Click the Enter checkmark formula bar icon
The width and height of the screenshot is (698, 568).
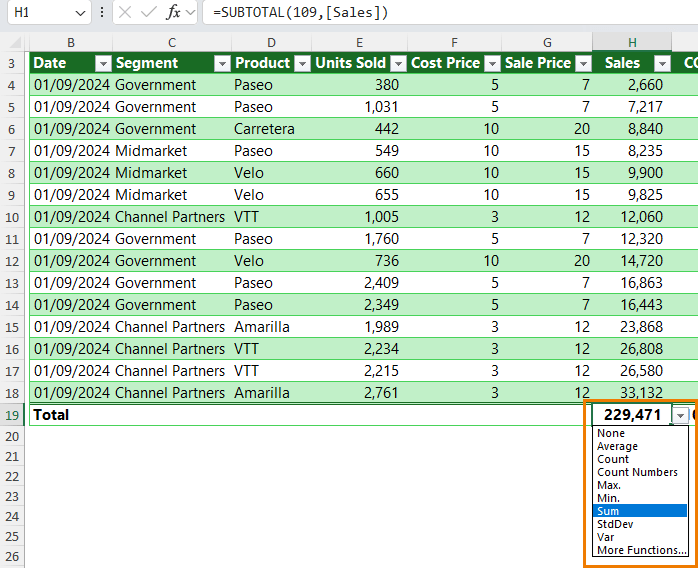148,12
